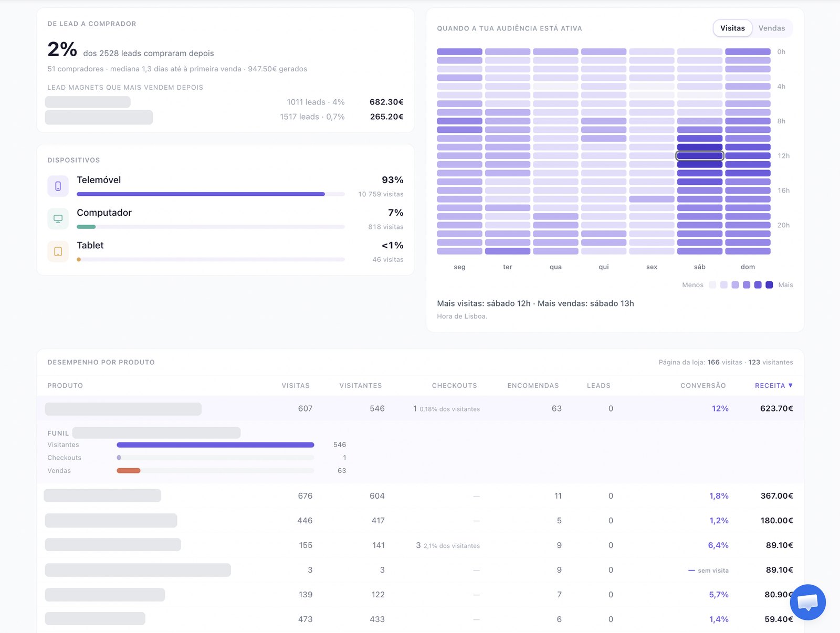Image resolution: width=840 pixels, height=633 pixels.
Task: Open the chat support bubble
Action: pyautogui.click(x=807, y=602)
